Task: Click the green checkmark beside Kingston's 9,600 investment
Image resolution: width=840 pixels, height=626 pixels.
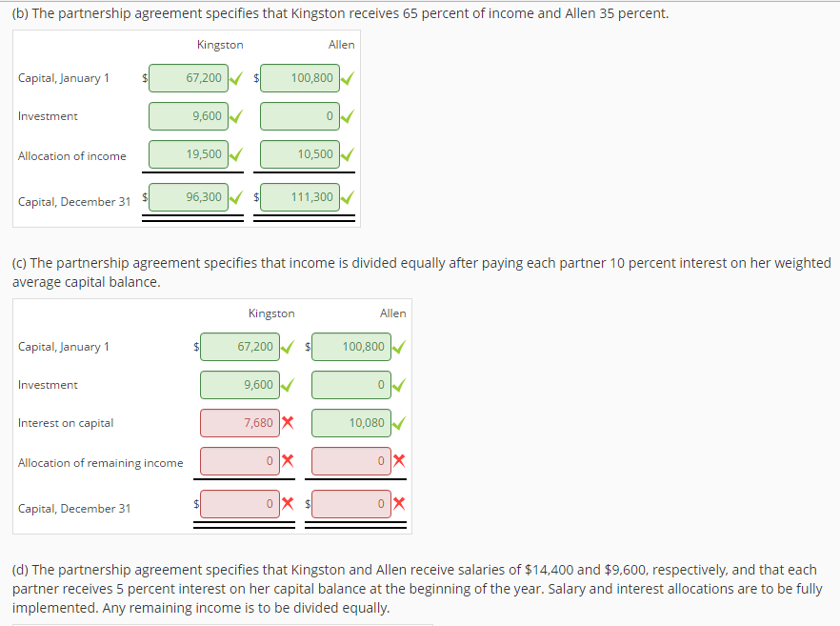Action: click(236, 116)
